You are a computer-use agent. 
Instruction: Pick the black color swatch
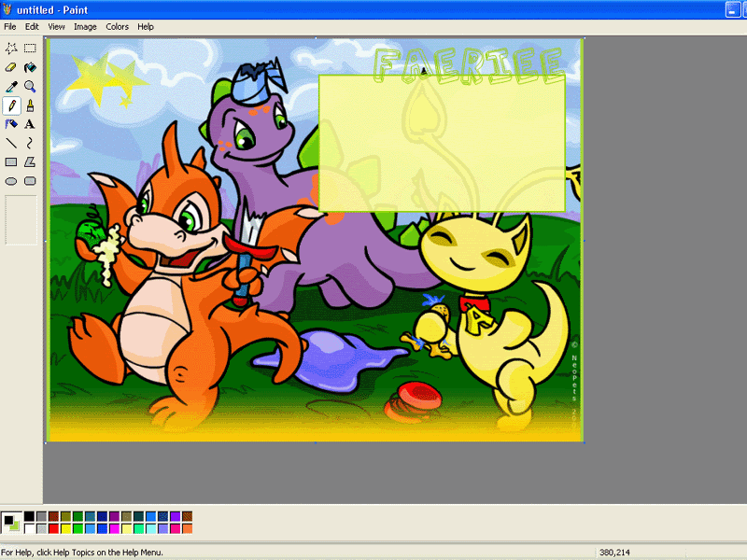tap(30, 516)
